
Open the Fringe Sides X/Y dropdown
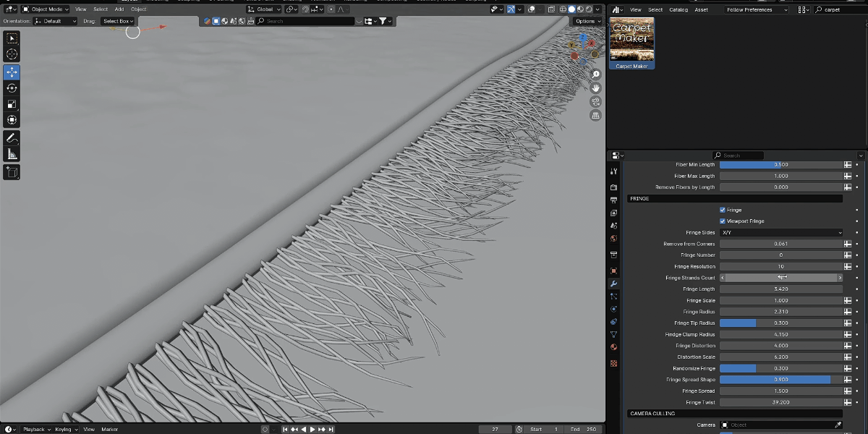pos(781,233)
